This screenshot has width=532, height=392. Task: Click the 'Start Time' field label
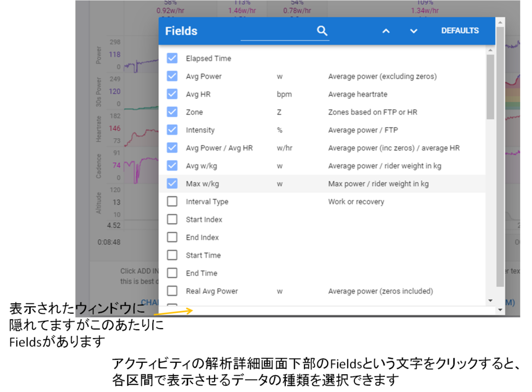[203, 255]
